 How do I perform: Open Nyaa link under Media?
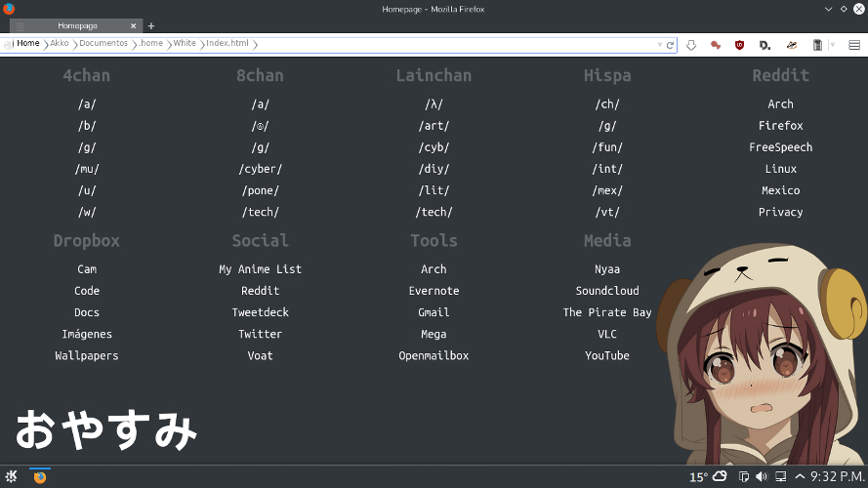pos(607,269)
